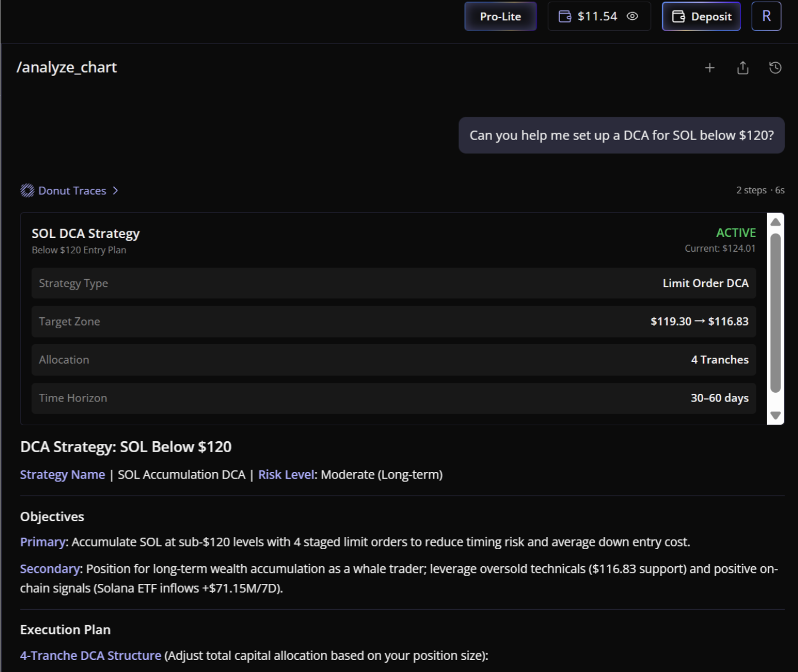This screenshot has height=672, width=798.
Task: Click the wallet icon beside $11.54
Action: [x=565, y=17]
